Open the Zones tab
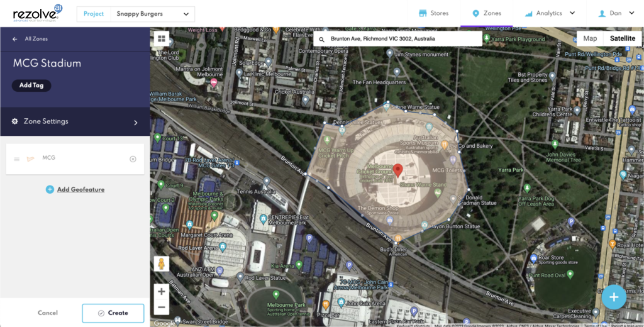Screen dimensions: 644x327 pos(486,13)
